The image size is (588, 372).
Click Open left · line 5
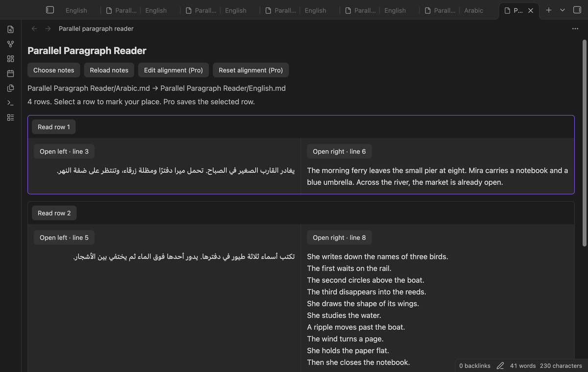[x=64, y=237]
